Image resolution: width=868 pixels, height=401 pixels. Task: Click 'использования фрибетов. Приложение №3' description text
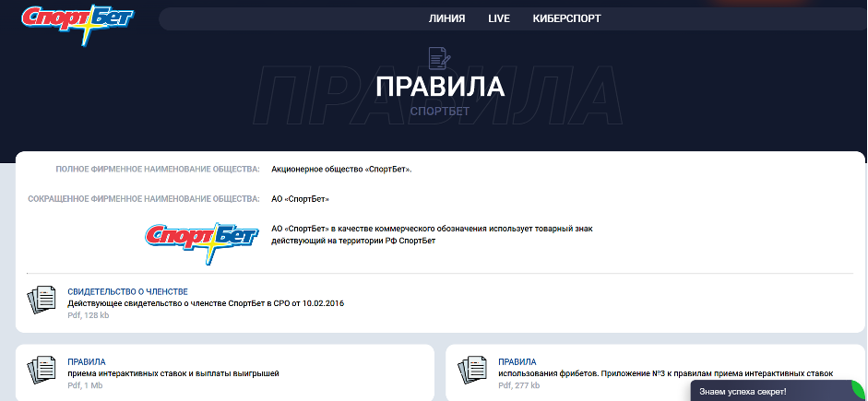pyautogui.click(x=665, y=373)
